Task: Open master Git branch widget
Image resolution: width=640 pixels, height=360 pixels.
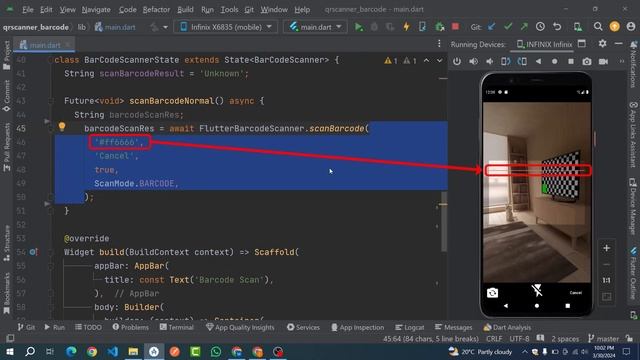Action: pyautogui.click(x=604, y=339)
